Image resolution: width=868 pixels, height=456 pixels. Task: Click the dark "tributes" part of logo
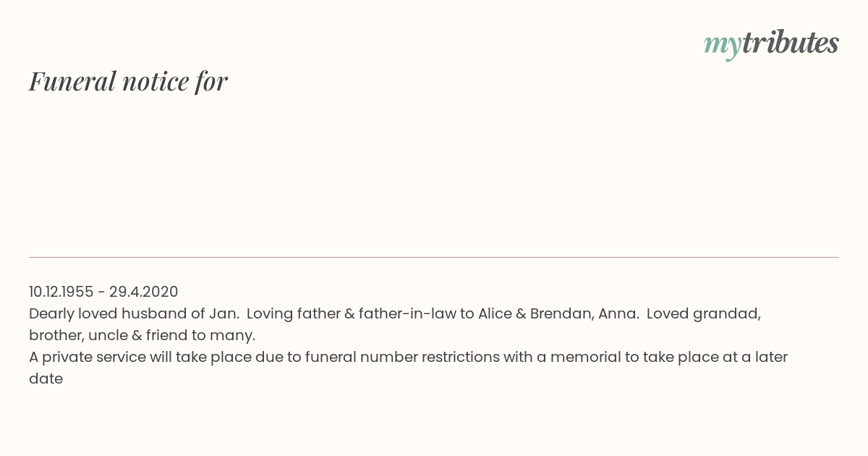(791, 43)
